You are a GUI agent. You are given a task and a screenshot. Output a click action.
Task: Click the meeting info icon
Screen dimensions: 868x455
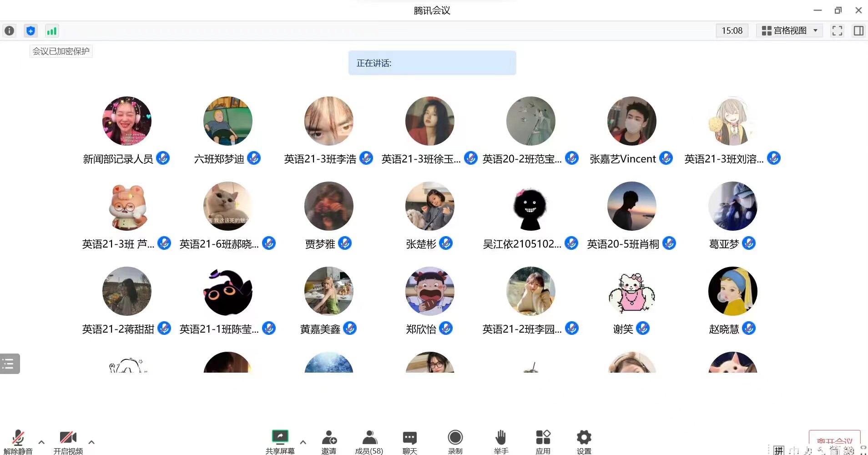pos(9,31)
